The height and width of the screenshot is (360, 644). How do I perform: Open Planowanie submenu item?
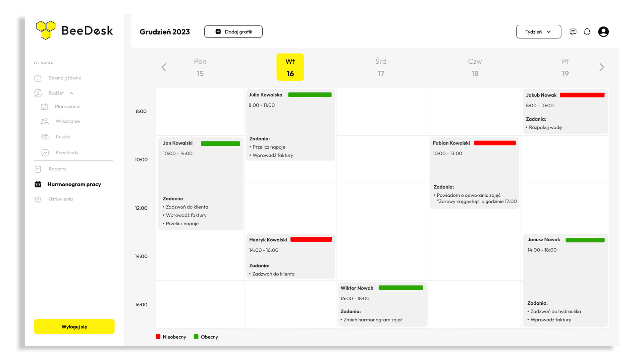click(x=68, y=106)
